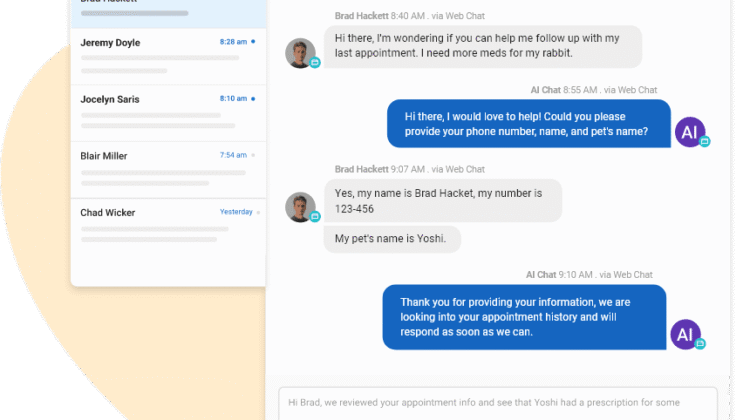Image resolution: width=750 pixels, height=420 pixels.
Task: Click the AI message about appointment history
Action: tap(524, 317)
